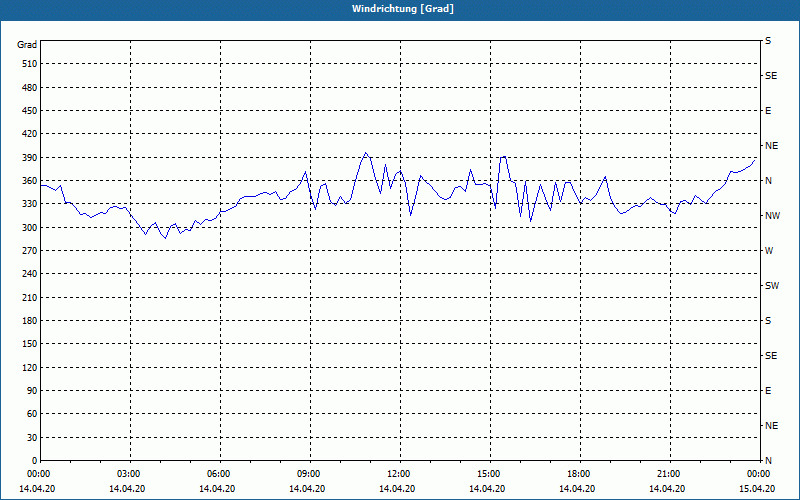Select the 14.04.20 date below the 12:00 label
Viewport: 800px width, 500px height.
pyautogui.click(x=397, y=488)
